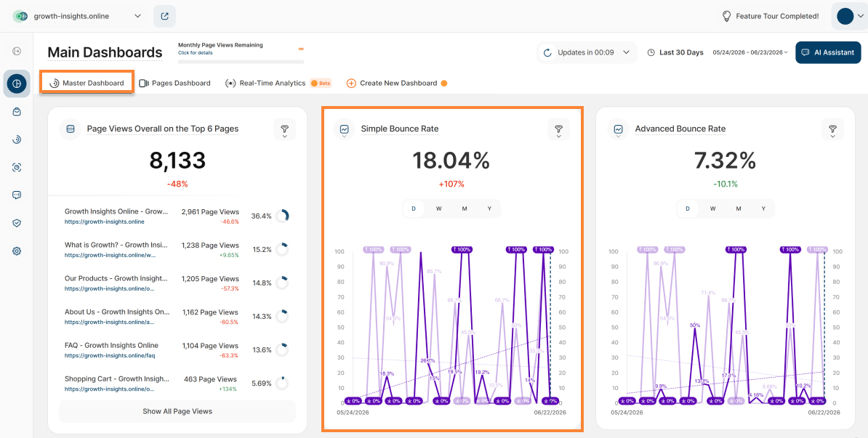868x438 pixels.
Task: Open site in new tab icon
Action: pyautogui.click(x=164, y=16)
